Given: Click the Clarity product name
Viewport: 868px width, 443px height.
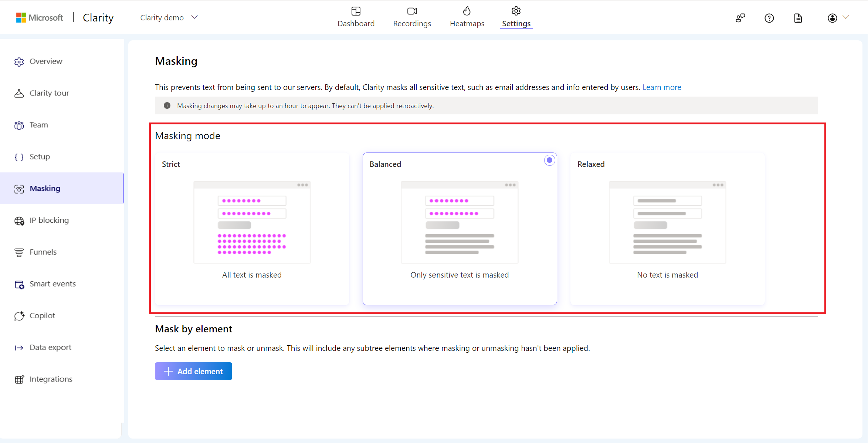Looking at the screenshot, I should [98, 18].
